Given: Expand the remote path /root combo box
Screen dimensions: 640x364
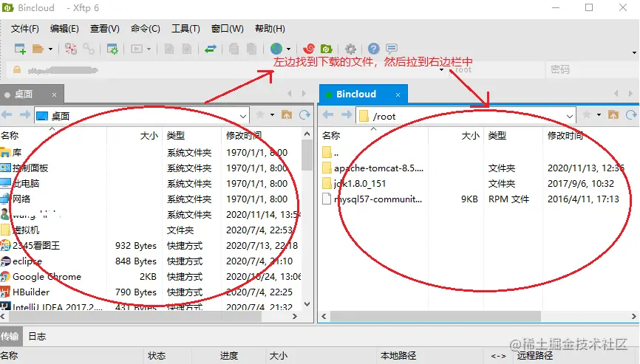Looking at the screenshot, I should click(569, 116).
